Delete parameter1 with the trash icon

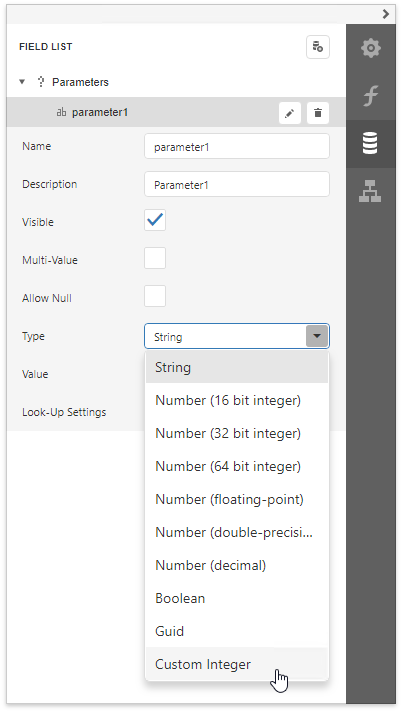pyautogui.click(x=318, y=112)
